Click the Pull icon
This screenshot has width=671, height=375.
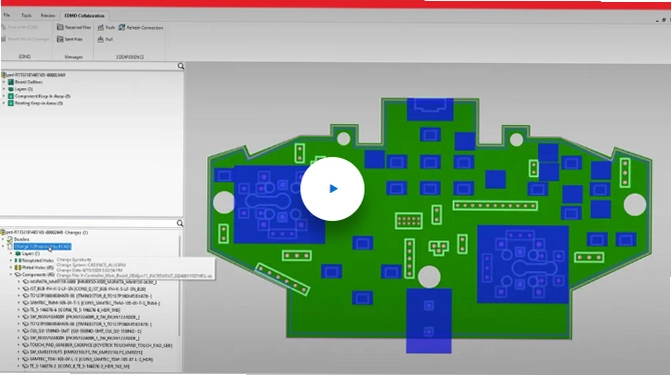coord(101,39)
